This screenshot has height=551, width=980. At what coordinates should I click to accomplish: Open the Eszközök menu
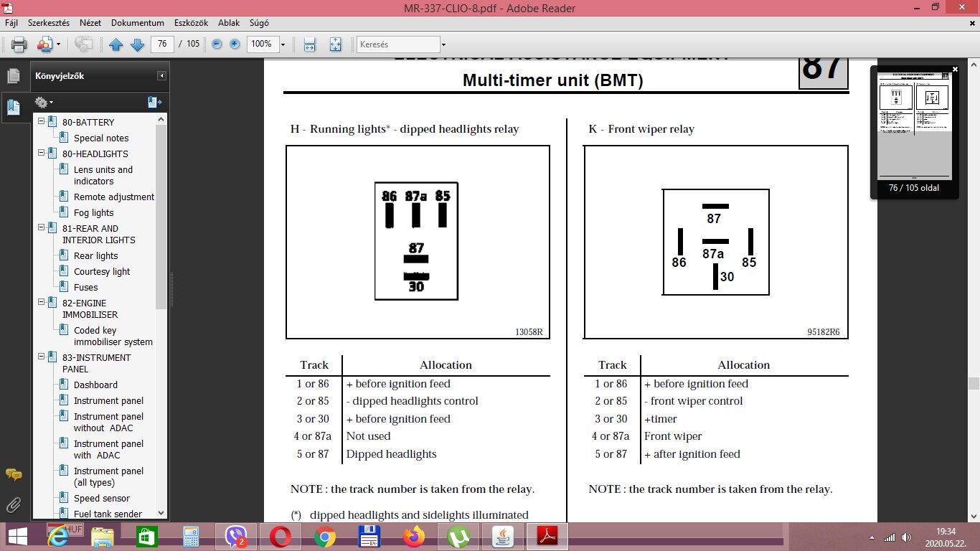pyautogui.click(x=191, y=23)
